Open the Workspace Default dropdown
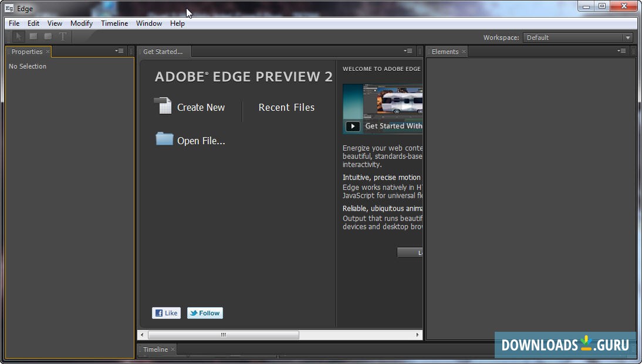 point(578,38)
